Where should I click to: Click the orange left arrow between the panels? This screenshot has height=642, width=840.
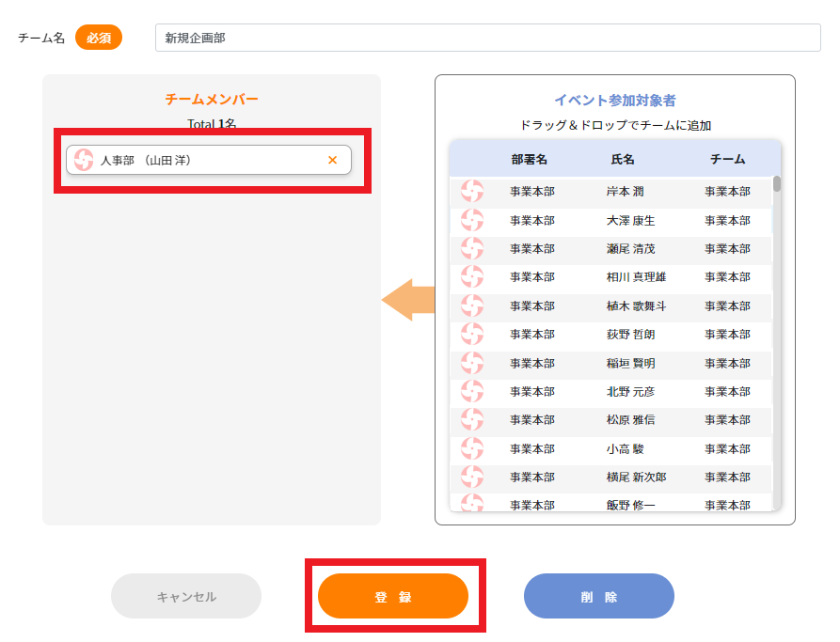click(408, 300)
